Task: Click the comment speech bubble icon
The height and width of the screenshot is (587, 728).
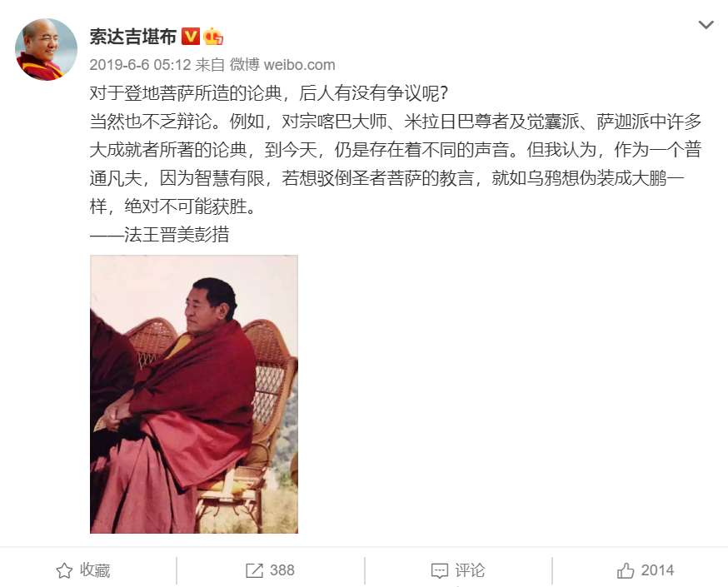Action: tap(439, 570)
